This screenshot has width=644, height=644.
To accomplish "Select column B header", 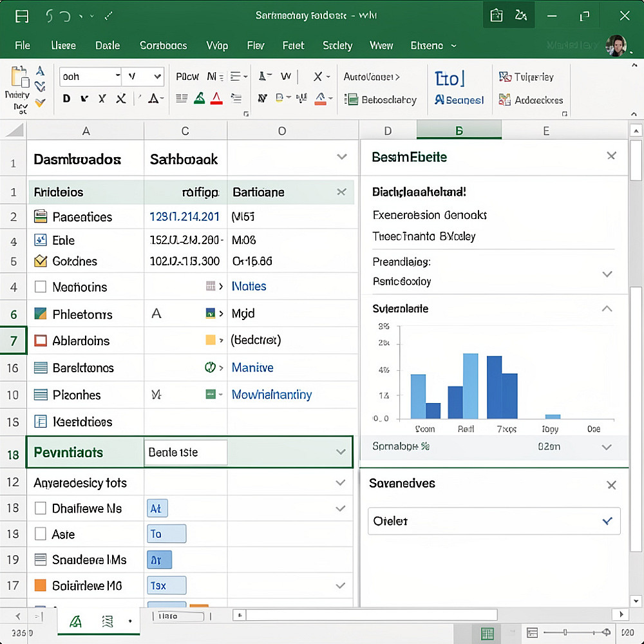I will pos(459,131).
